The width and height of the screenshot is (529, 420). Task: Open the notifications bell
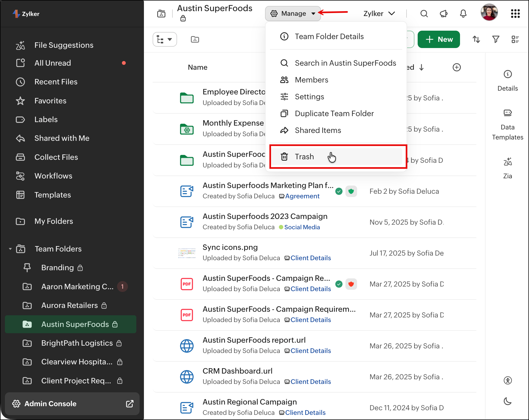tap(463, 14)
